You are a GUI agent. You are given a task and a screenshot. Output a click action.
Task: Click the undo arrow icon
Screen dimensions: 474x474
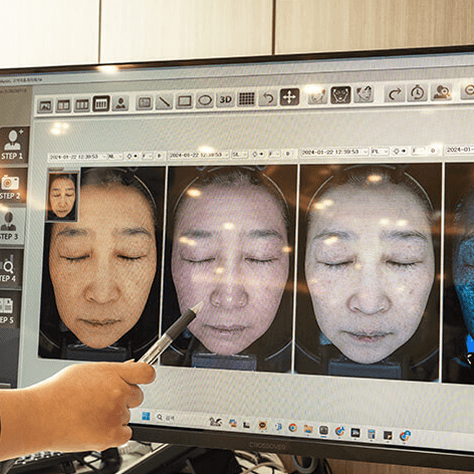(268, 98)
